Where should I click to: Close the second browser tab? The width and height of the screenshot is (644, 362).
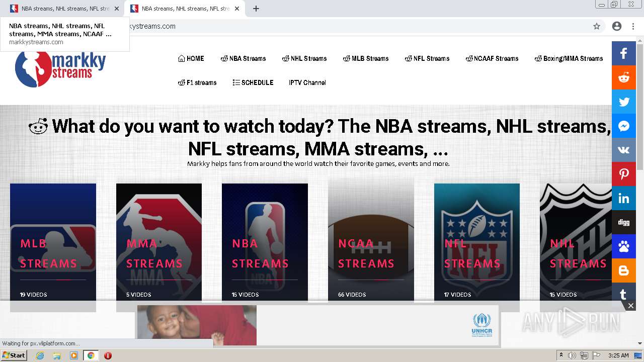(237, 9)
